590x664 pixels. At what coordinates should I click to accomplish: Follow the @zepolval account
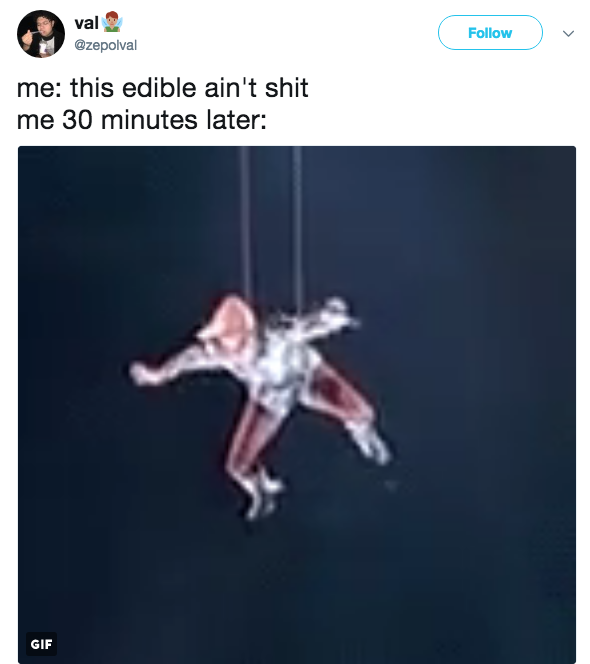490,33
